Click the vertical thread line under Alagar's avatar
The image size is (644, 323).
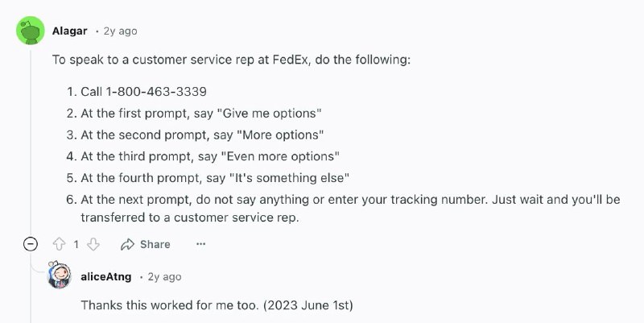[x=31, y=139]
